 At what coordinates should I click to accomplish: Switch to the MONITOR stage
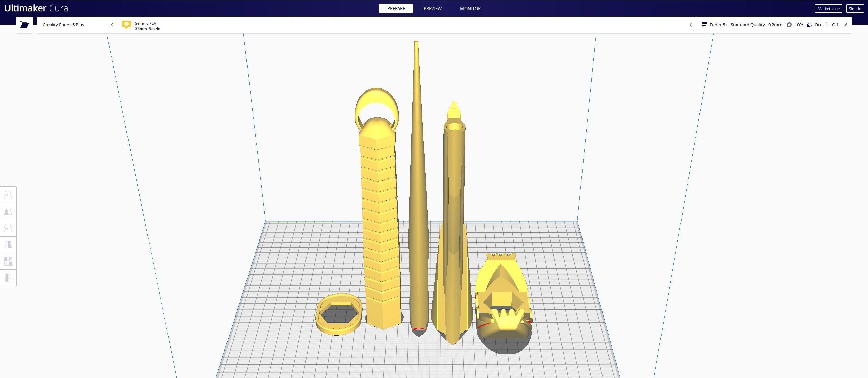coord(470,8)
